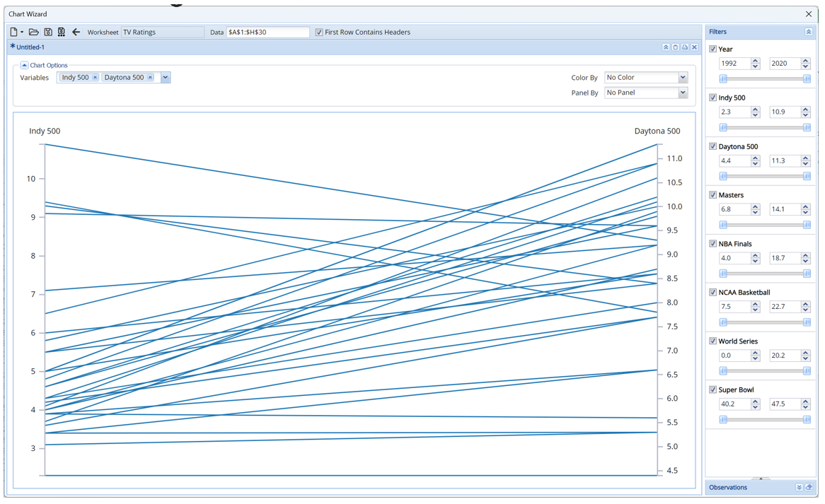Uncheck First Row Contains Headers
Screen dimensions: 825x504
(319, 33)
